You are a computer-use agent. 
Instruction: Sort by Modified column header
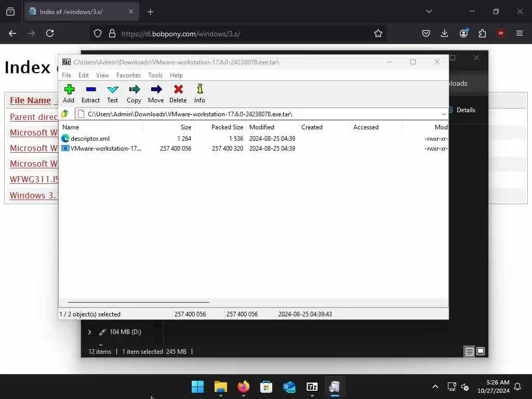click(272, 127)
